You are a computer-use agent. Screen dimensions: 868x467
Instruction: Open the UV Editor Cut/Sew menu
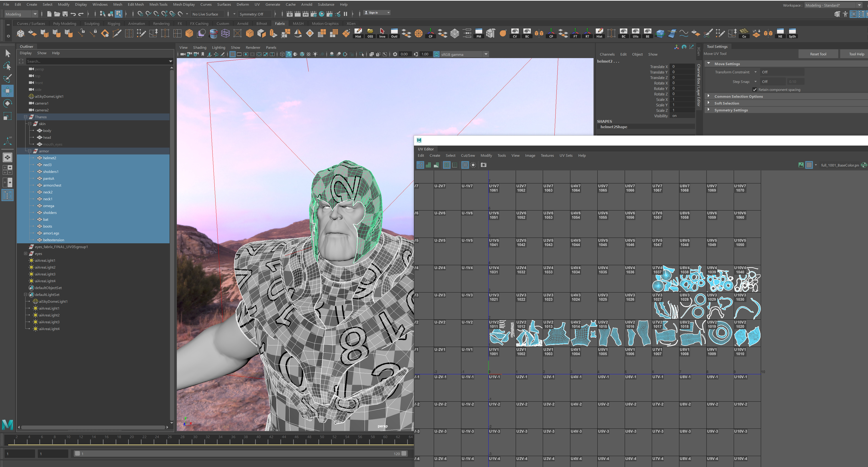[x=468, y=155]
